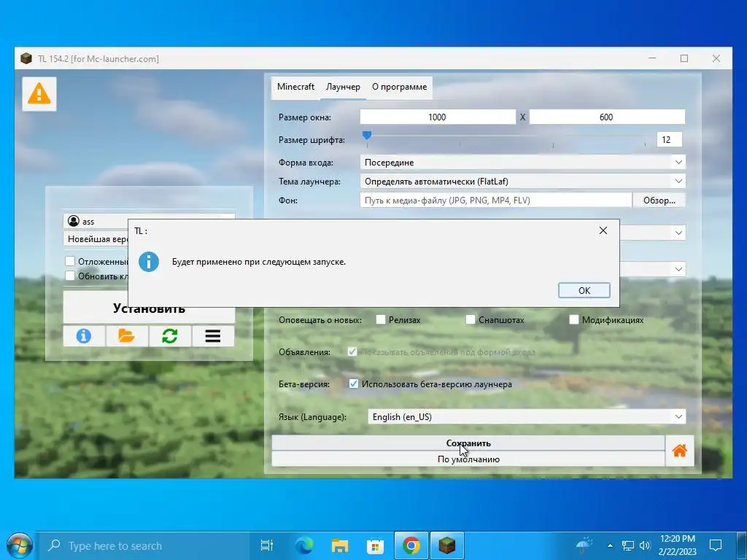Open the Язык (Language) dropdown
The width and height of the screenshot is (747, 560).
click(527, 416)
